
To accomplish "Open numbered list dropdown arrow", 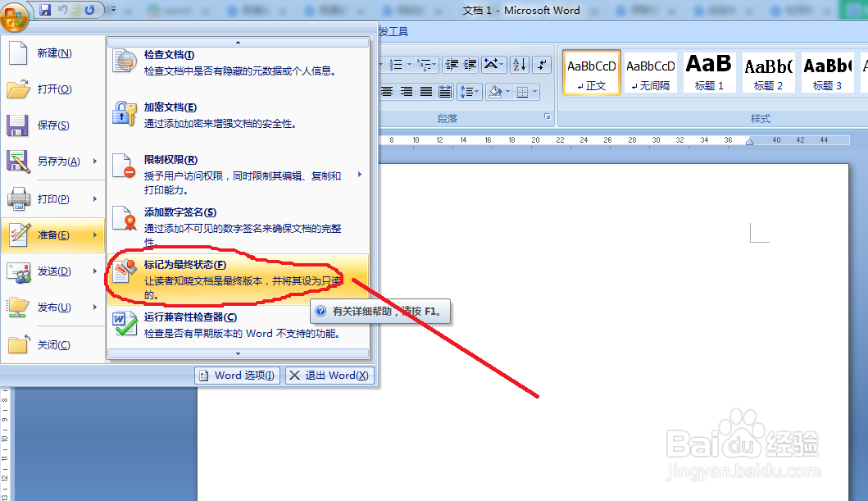I will (410, 65).
